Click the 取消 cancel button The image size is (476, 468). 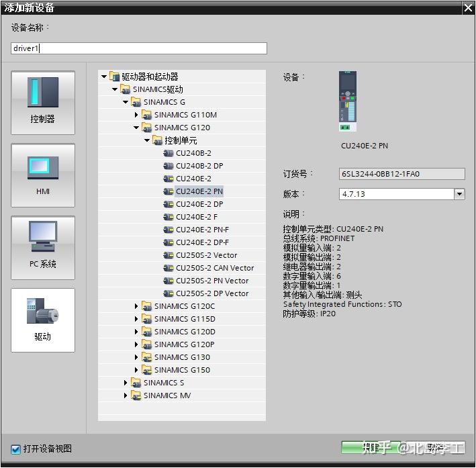click(x=434, y=447)
